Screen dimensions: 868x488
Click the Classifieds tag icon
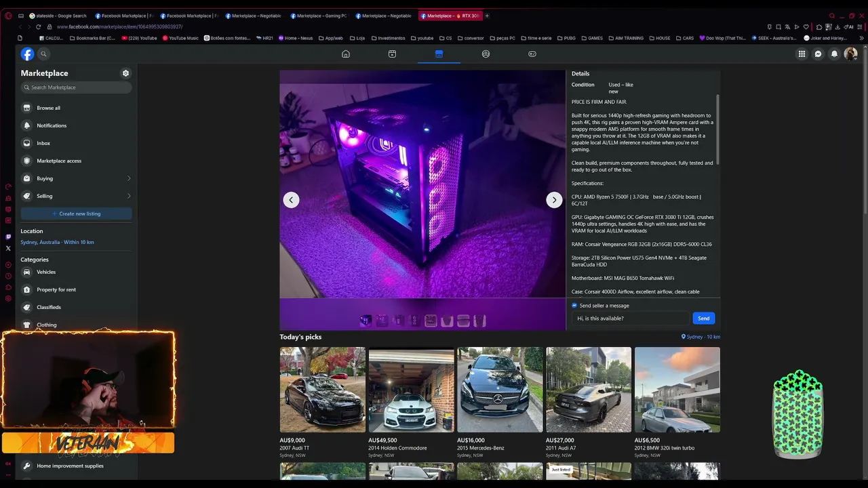point(27,307)
